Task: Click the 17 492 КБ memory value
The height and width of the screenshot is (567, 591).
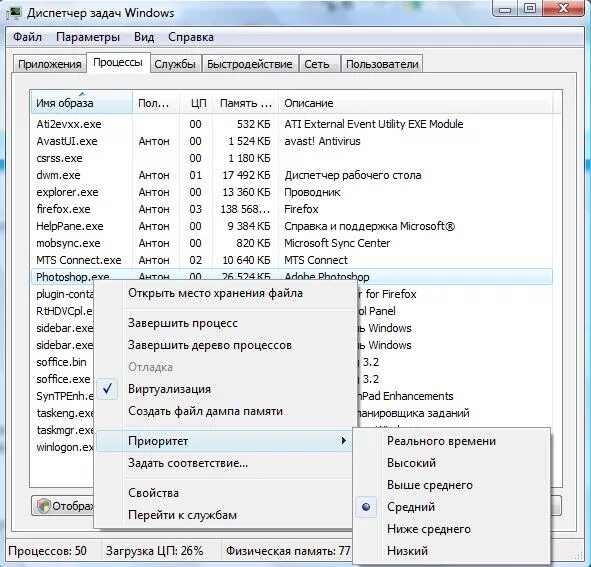Action: [x=247, y=175]
